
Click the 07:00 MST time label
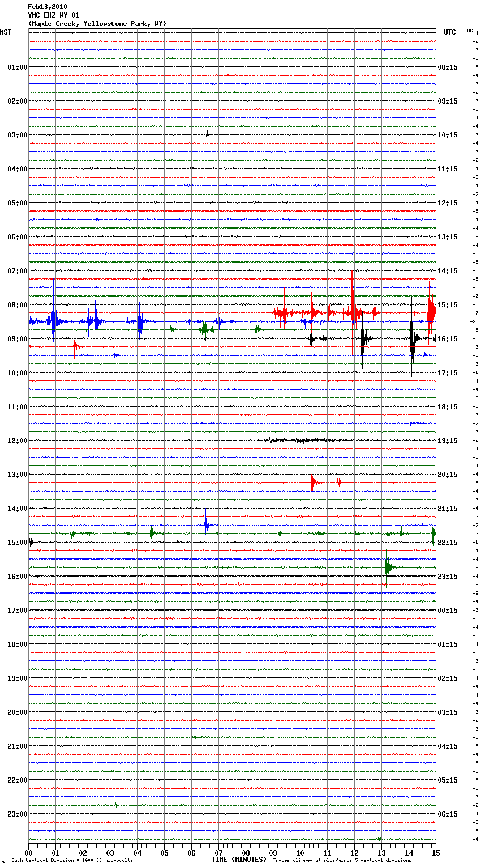tap(18, 271)
